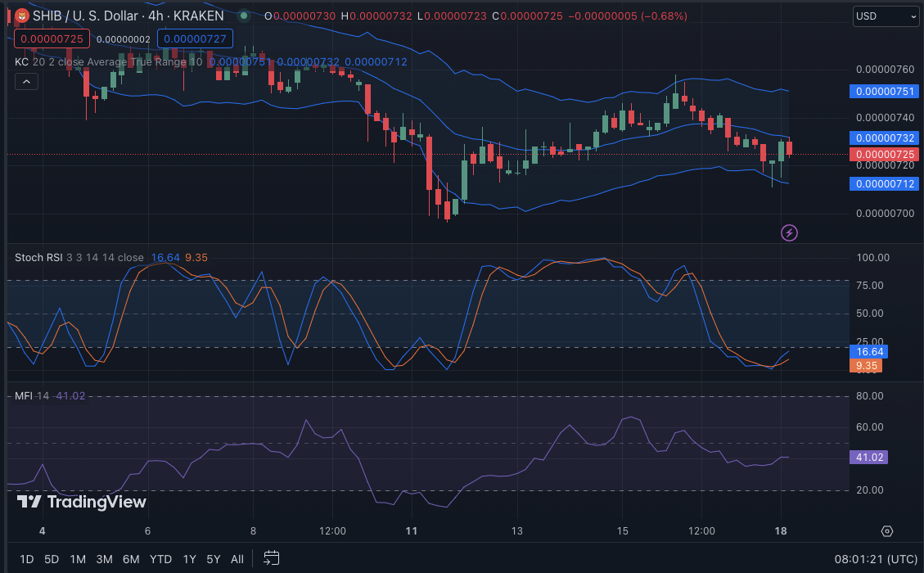This screenshot has width=924, height=573.
Task: Click the 16.64 Stoch RSI K value label
Action: pyautogui.click(x=869, y=352)
